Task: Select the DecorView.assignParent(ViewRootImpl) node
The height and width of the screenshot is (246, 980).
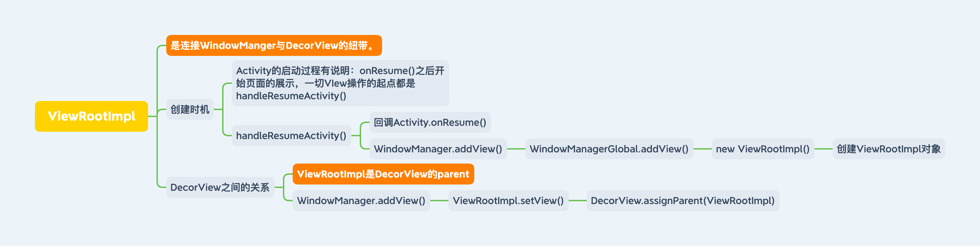Action: tap(682, 201)
